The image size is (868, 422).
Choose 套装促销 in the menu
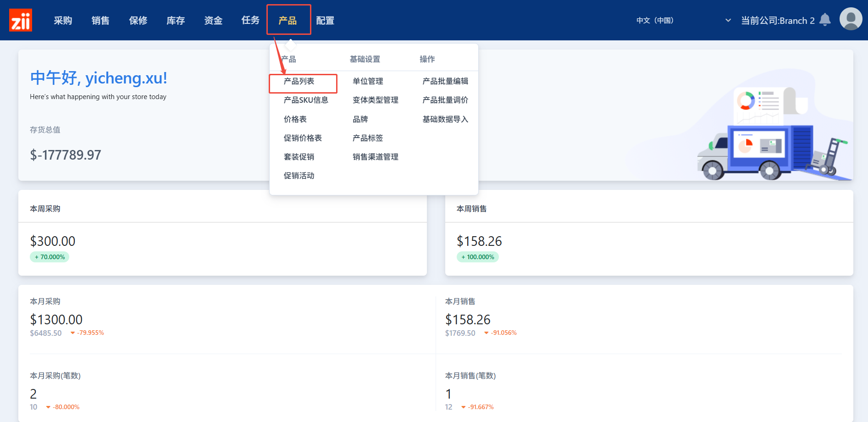click(x=299, y=157)
